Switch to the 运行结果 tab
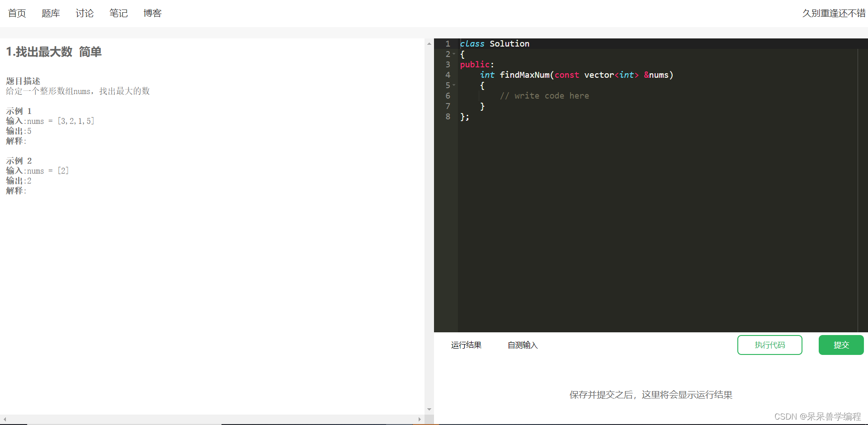Viewport: 868px width, 425px height. pyautogui.click(x=466, y=345)
